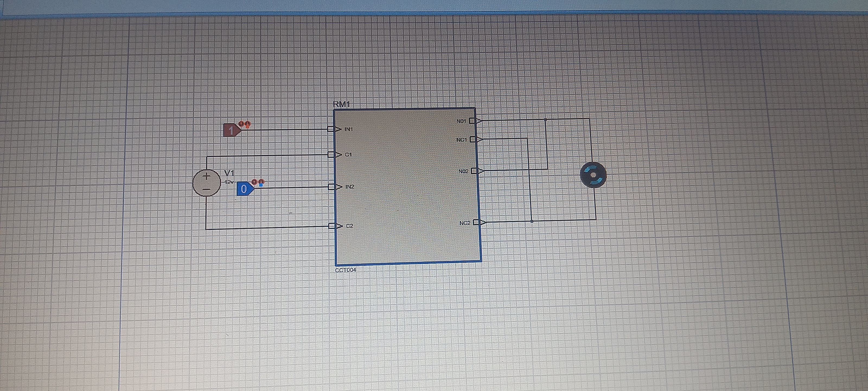Click the wire junction dot near NC2 line
The height and width of the screenshot is (391, 868).
(x=532, y=221)
